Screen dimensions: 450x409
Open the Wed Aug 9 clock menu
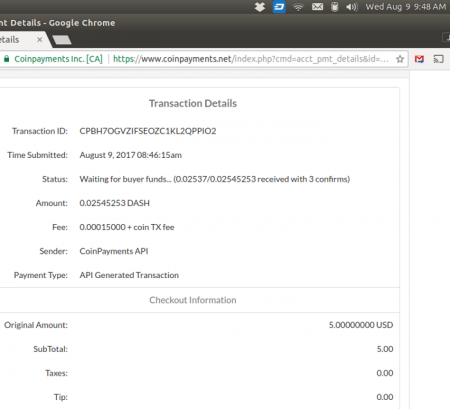click(406, 7)
